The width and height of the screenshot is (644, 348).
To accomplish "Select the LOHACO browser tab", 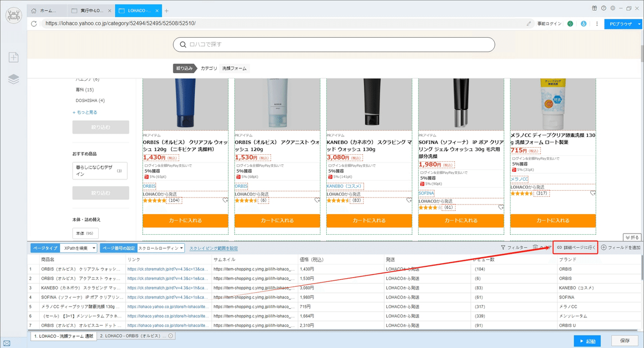I will tap(138, 11).
